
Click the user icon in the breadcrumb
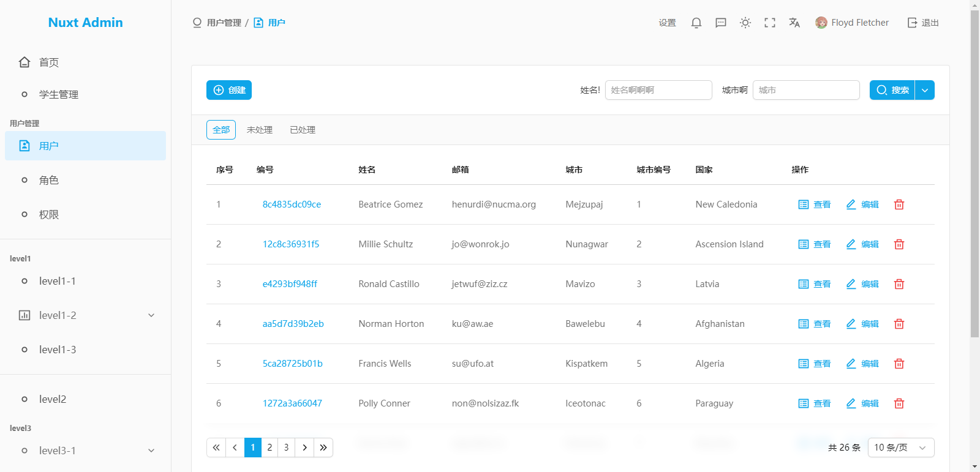pyautogui.click(x=258, y=23)
